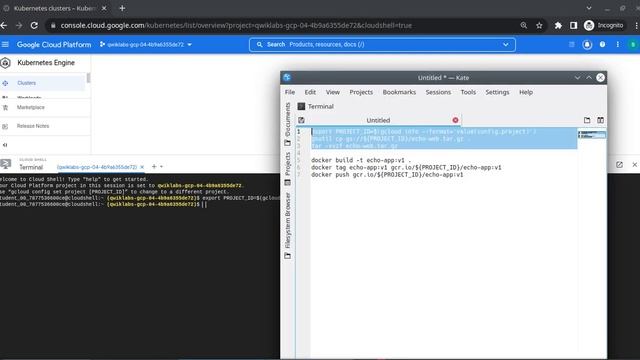Close the Untitled document tab
640x360 pixels.
coord(455,120)
